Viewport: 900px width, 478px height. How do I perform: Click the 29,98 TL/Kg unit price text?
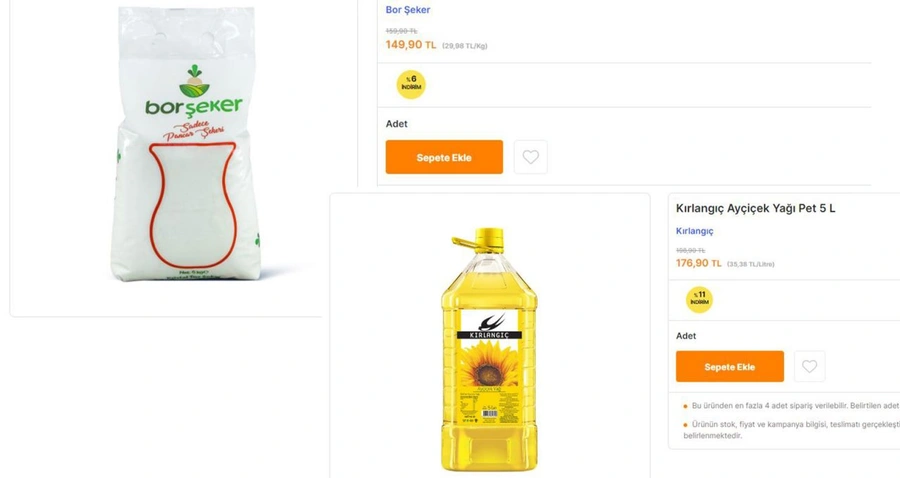[x=464, y=46]
